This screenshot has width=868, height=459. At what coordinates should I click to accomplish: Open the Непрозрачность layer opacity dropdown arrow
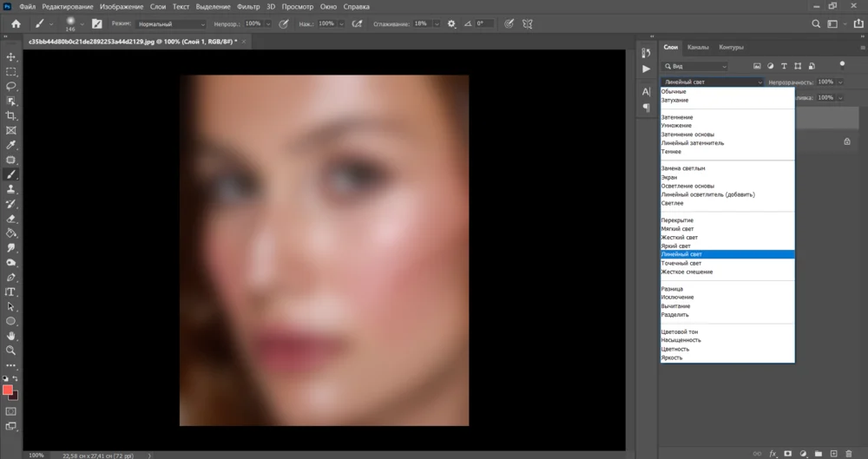click(838, 82)
